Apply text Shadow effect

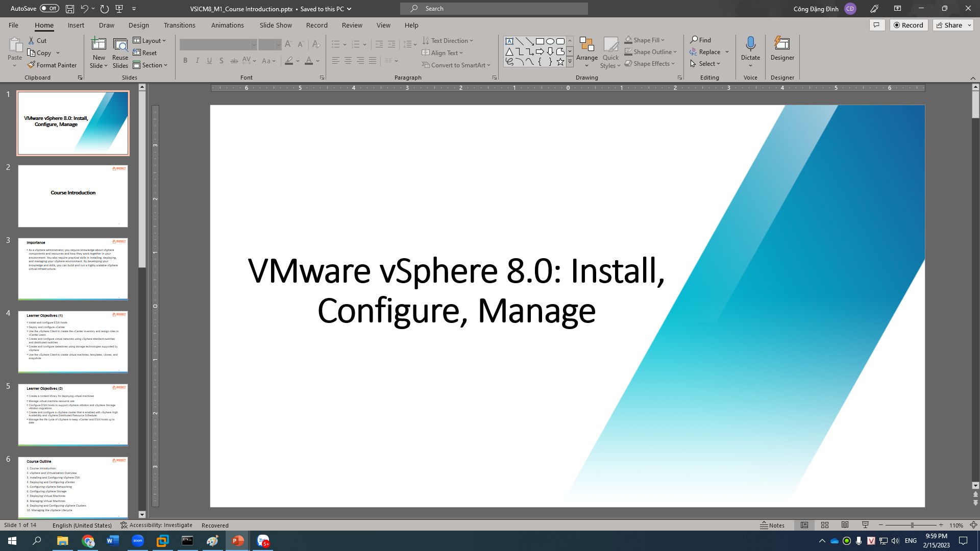(x=221, y=61)
